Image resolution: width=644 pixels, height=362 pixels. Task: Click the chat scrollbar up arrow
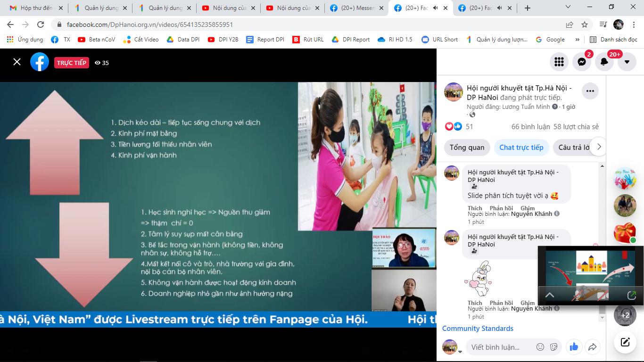[602, 166]
